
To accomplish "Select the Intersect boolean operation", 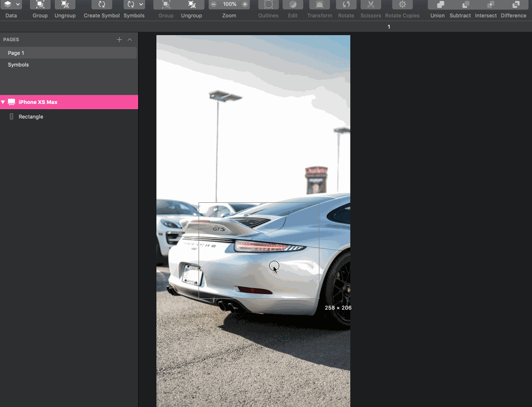I will point(486,5).
